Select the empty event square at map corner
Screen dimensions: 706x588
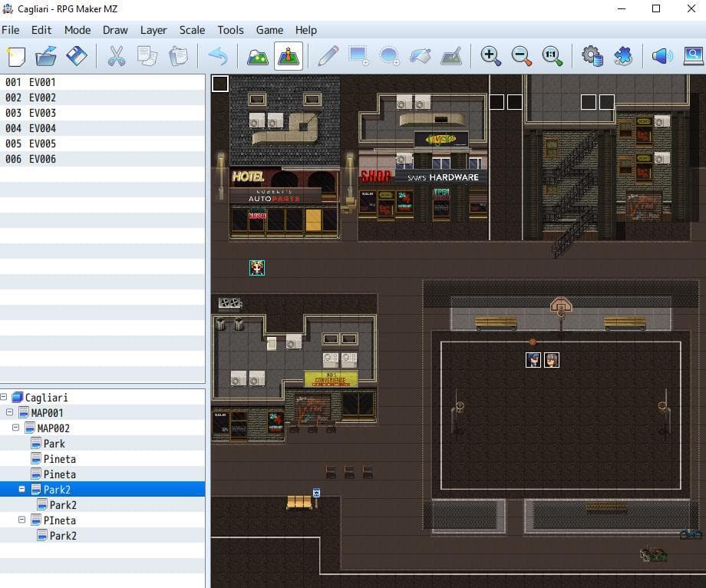tap(219, 84)
